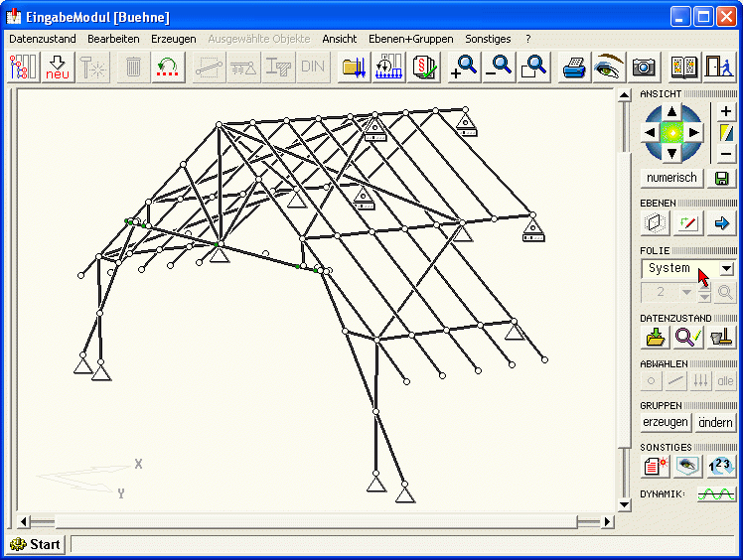The height and width of the screenshot is (560, 743).
Task: Open the Erzeugen menu
Action: (173, 39)
